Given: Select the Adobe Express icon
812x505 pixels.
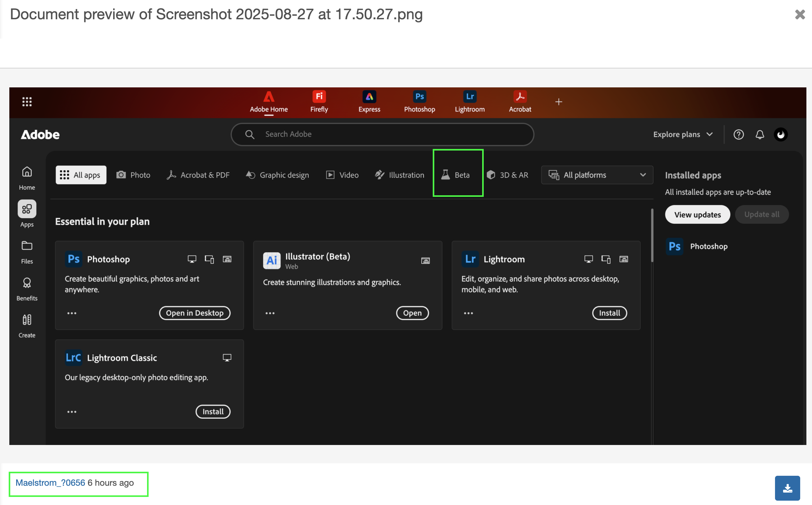Looking at the screenshot, I should 369,101.
